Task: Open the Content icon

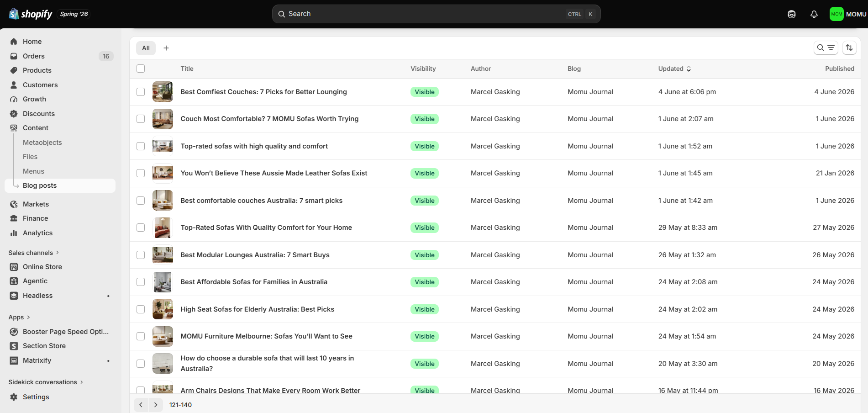Action: point(14,128)
